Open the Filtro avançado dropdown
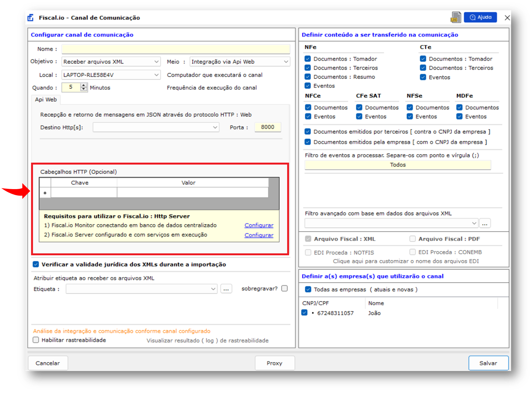This screenshot has width=532, height=393. click(x=391, y=223)
